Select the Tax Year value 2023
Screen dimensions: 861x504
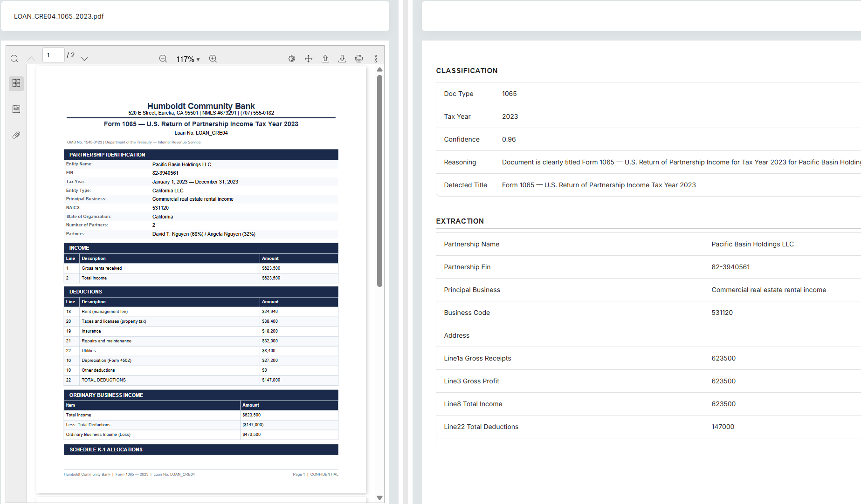[510, 116]
